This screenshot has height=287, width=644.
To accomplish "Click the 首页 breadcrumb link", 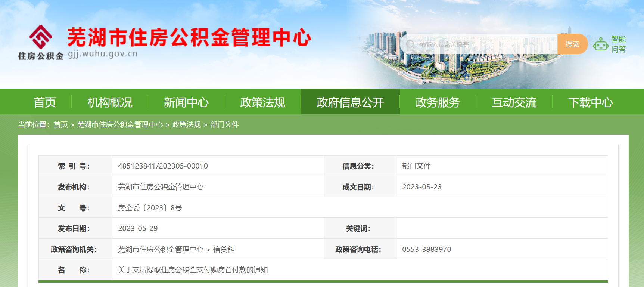I will pyautogui.click(x=60, y=124).
